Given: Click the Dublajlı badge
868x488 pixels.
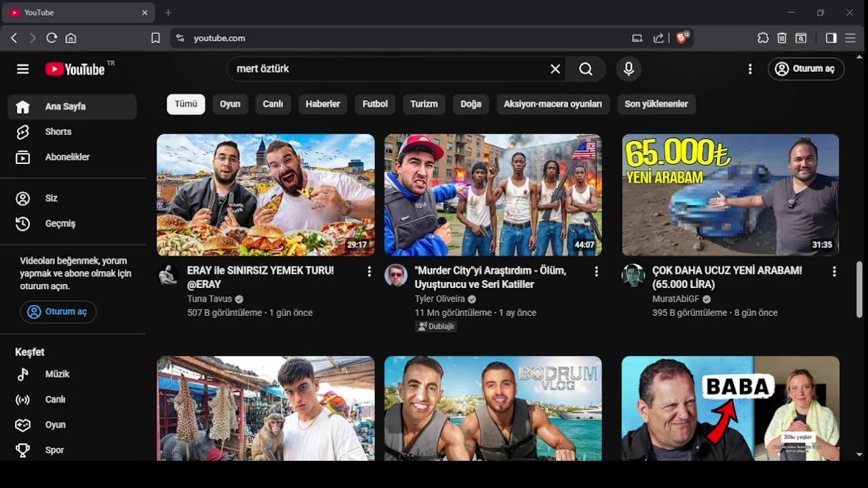Looking at the screenshot, I should (x=436, y=326).
